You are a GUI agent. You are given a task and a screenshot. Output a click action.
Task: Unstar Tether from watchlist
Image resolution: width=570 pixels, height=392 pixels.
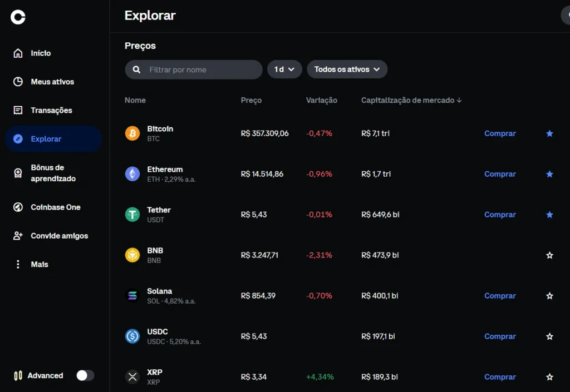(x=549, y=215)
